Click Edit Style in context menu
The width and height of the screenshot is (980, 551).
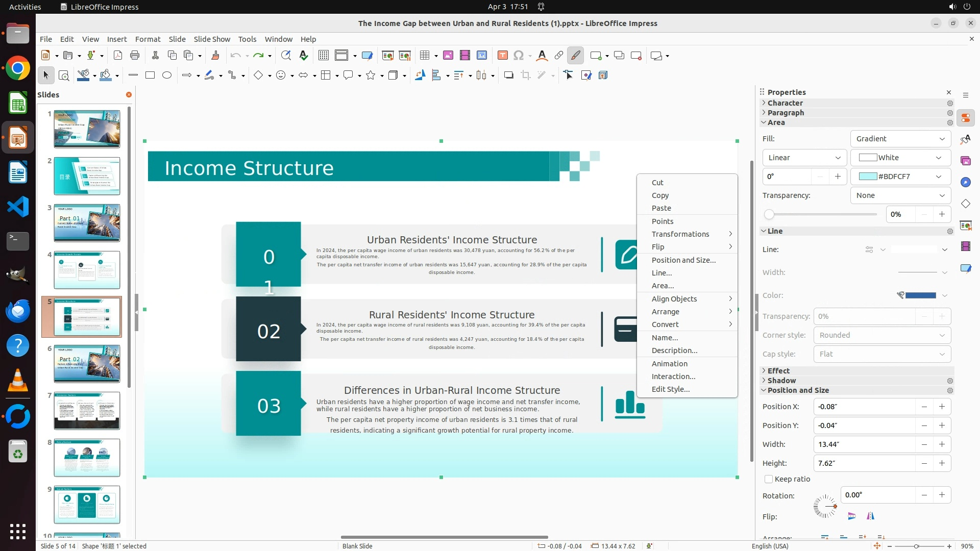[x=670, y=389]
